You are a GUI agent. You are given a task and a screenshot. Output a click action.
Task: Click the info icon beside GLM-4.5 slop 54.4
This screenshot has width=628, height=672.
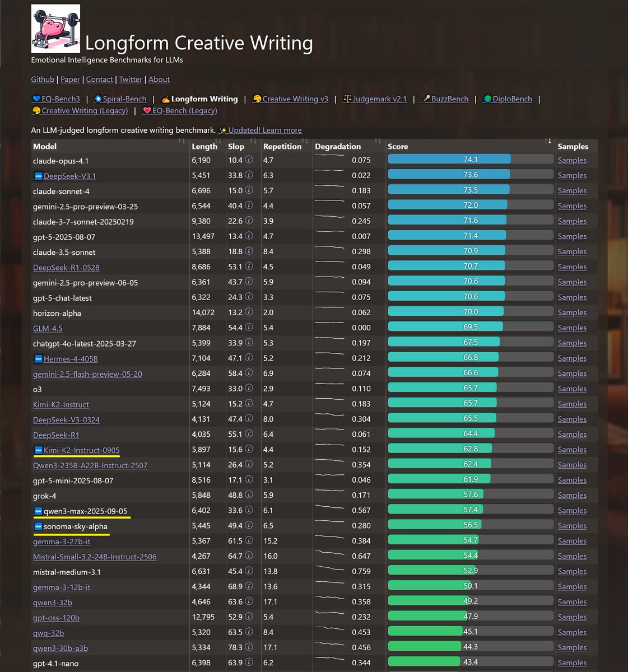[249, 327]
